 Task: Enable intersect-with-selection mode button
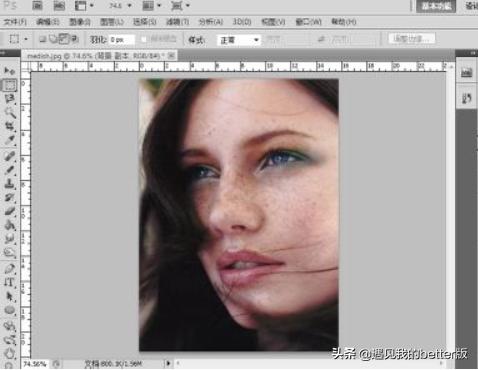pyautogui.click(x=75, y=39)
